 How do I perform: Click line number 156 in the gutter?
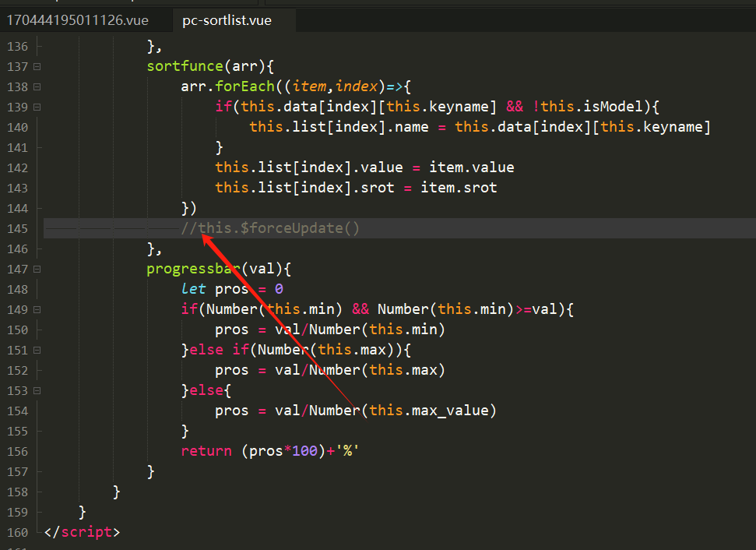coord(17,452)
